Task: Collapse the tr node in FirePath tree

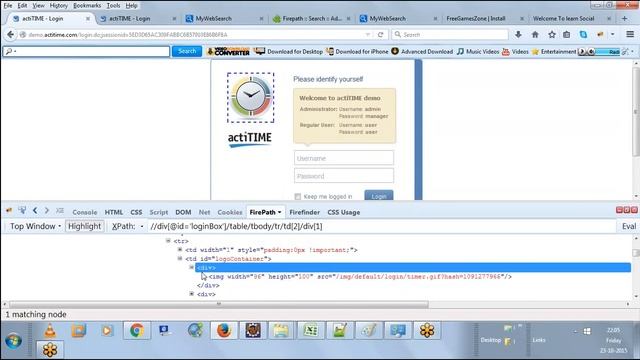Action: (168, 241)
